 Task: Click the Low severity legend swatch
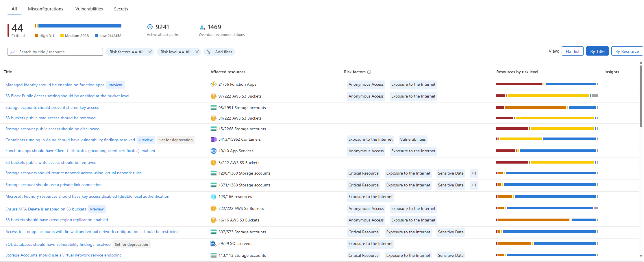(x=97, y=36)
